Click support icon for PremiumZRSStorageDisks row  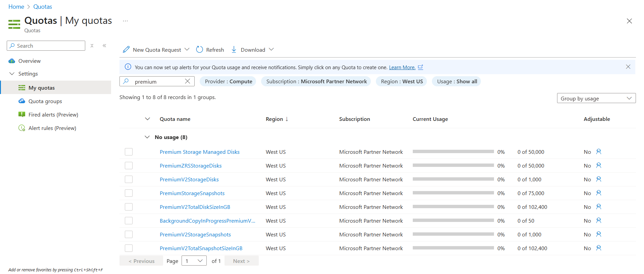pos(599,166)
